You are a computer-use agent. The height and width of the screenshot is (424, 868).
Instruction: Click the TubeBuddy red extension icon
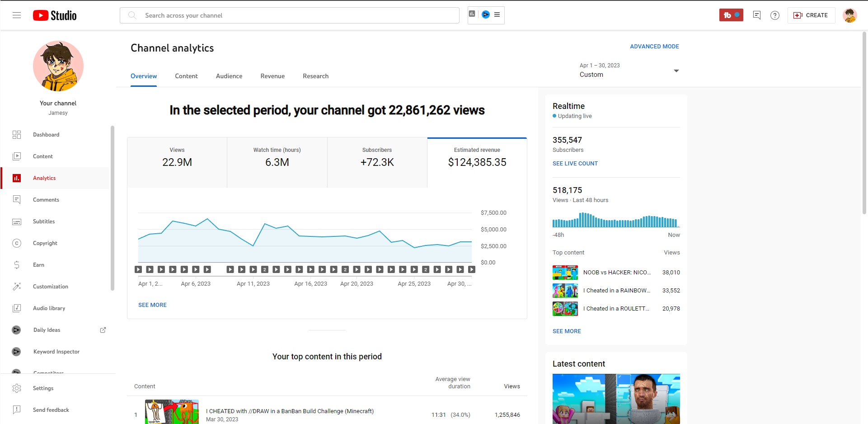pyautogui.click(x=731, y=15)
